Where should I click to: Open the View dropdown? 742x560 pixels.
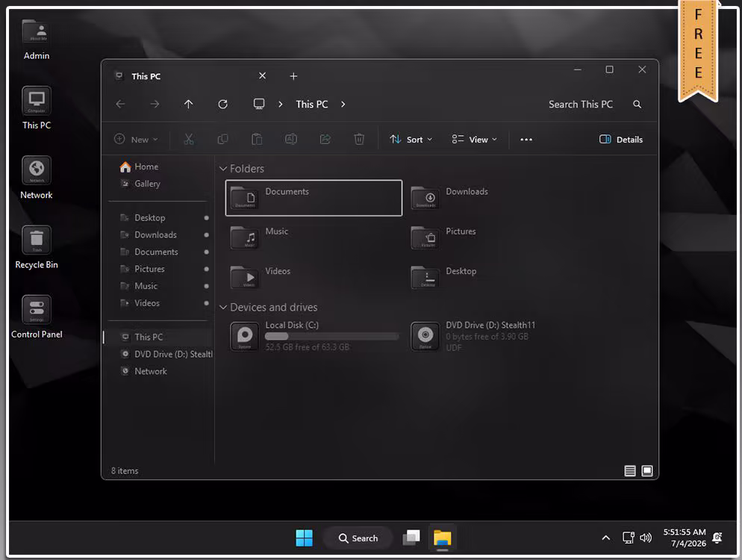tap(474, 139)
